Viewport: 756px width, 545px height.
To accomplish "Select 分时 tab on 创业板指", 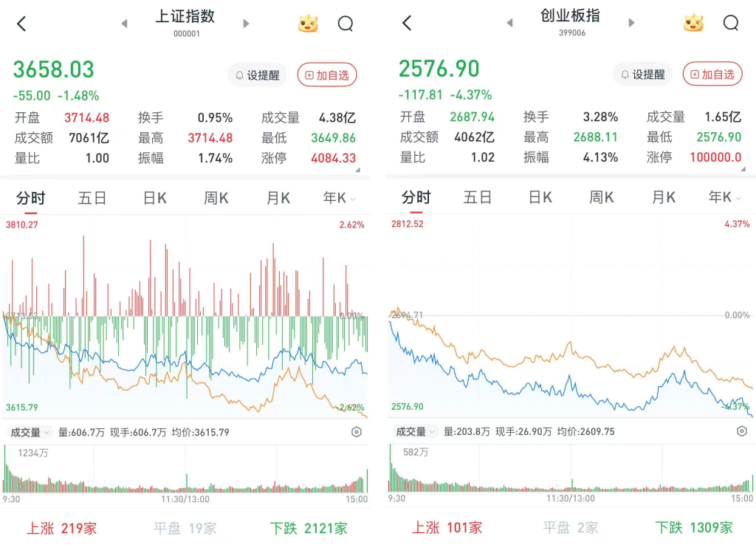I will pos(416,197).
